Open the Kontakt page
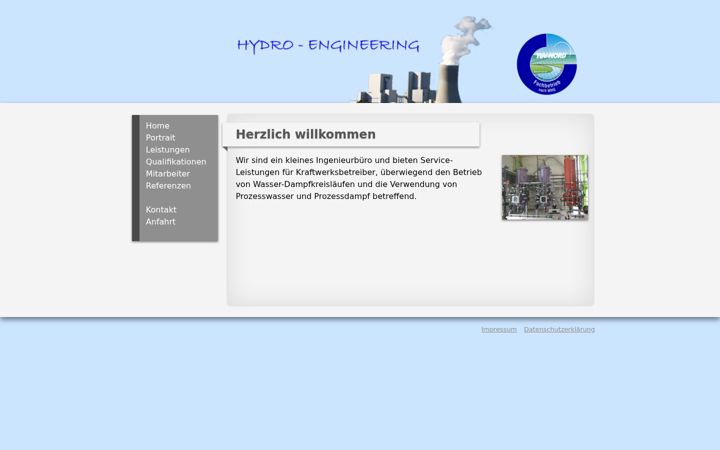The image size is (720, 450). pos(161,209)
